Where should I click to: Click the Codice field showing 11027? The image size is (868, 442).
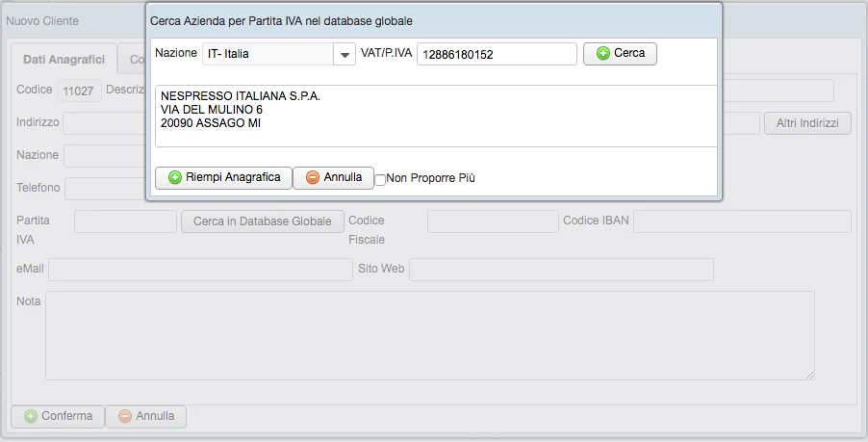pyautogui.click(x=79, y=91)
